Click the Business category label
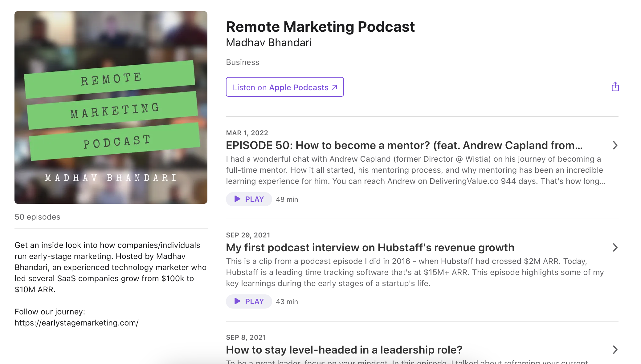This screenshot has width=641, height=364. click(x=243, y=62)
